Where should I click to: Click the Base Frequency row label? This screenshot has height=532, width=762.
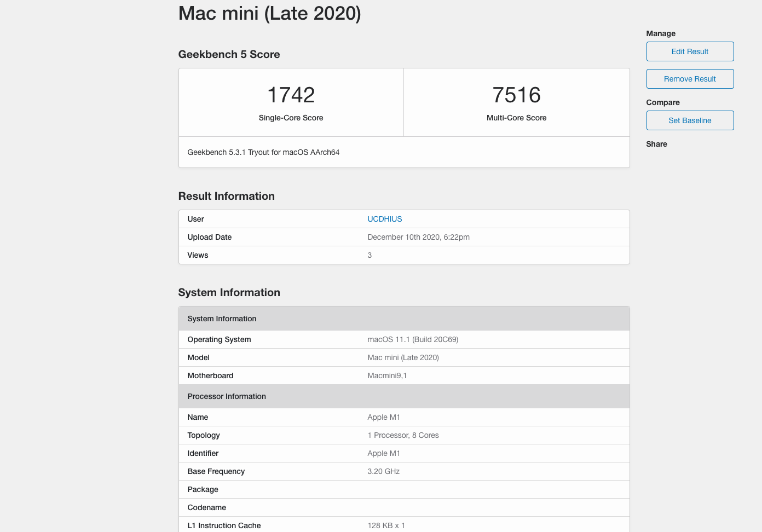(216, 471)
